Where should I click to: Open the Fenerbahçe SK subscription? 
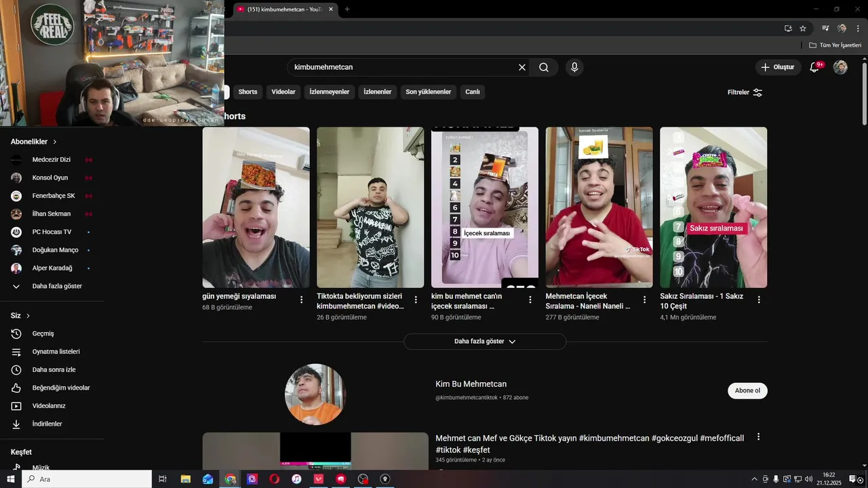click(52, 196)
